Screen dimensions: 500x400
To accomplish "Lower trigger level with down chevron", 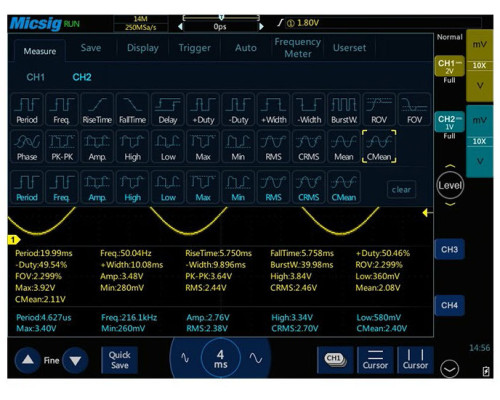I will [450, 204].
